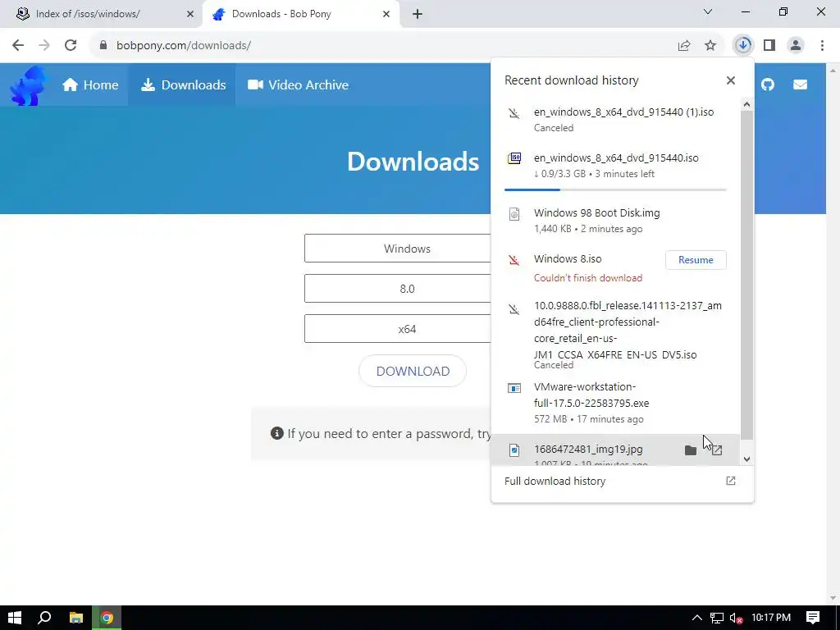Select canceled en_windows_8_x64_dvd_915440 (1).iso entry
The height and width of the screenshot is (630, 840).
(x=615, y=120)
